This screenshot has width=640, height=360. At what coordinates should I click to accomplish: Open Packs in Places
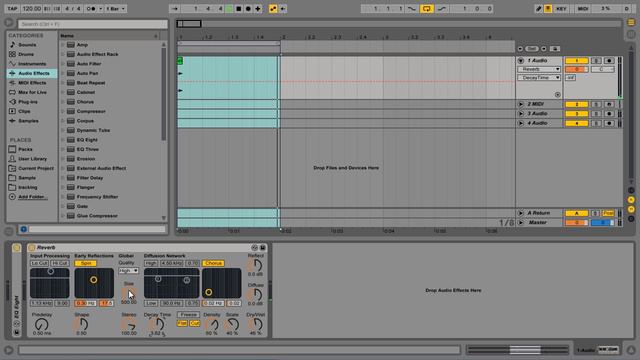[25, 149]
